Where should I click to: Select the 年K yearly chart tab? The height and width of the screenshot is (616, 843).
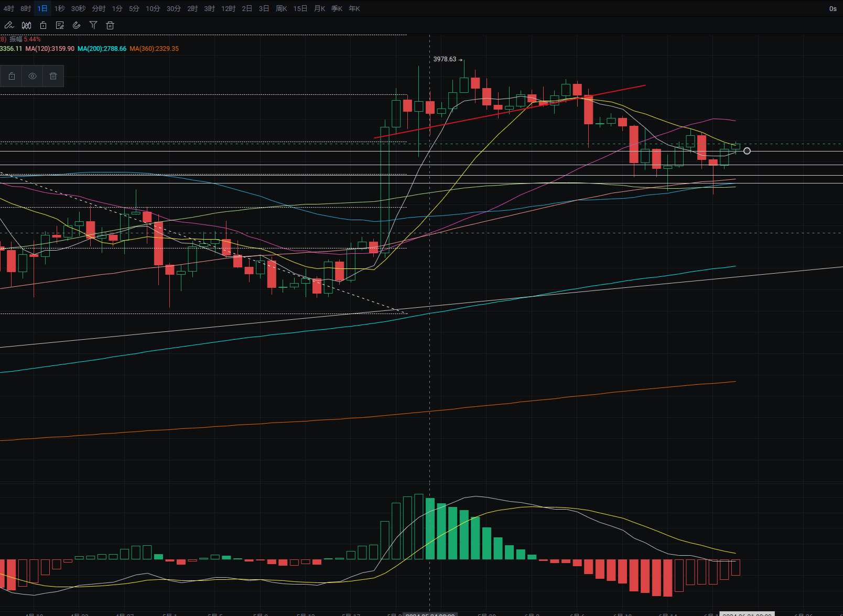[x=354, y=8]
